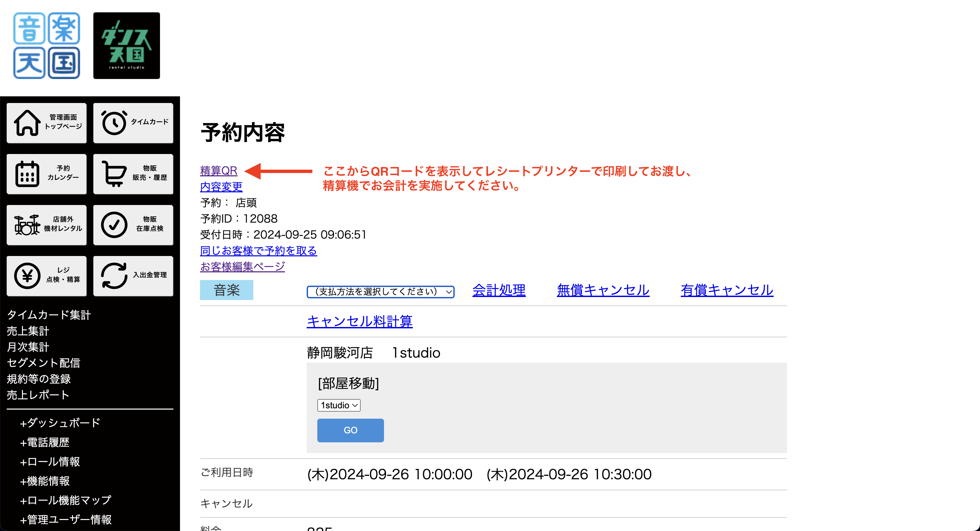980x531 pixels.
Task: Open the drum kit 店舗外機材レンタル icon
Action: click(27, 225)
